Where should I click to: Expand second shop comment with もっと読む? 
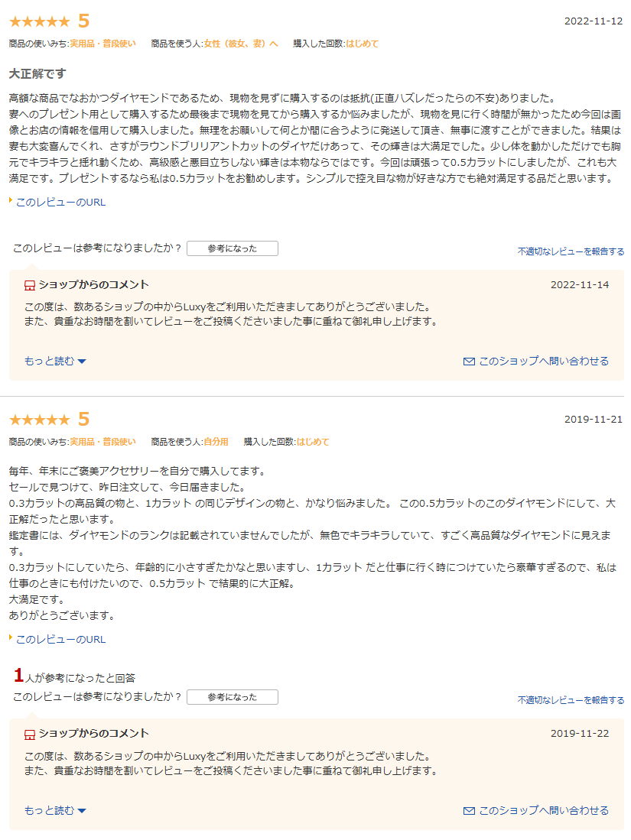pyautogui.click(x=55, y=810)
